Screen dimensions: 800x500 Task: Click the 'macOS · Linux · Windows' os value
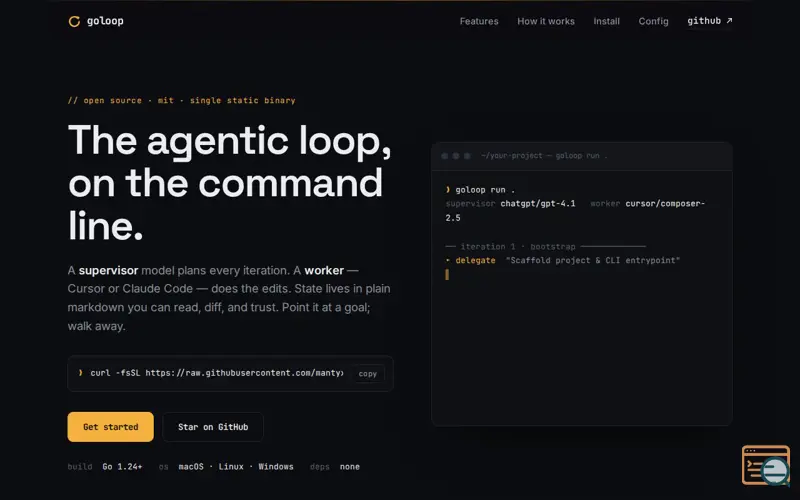[236, 466]
